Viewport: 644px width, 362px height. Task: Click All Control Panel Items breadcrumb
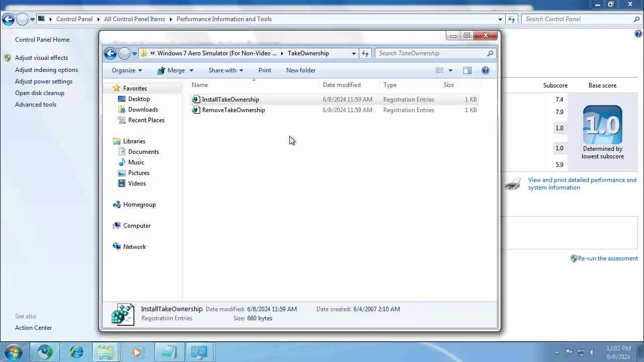click(x=134, y=19)
